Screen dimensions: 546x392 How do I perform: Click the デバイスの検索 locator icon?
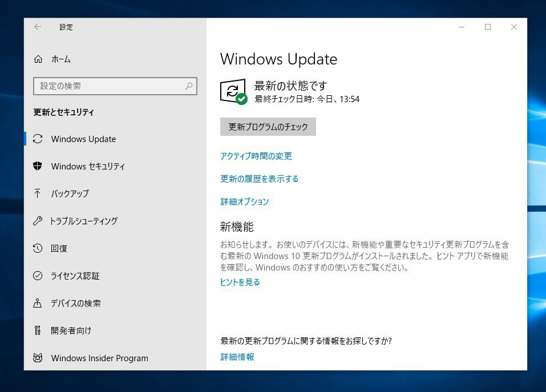pos(38,303)
